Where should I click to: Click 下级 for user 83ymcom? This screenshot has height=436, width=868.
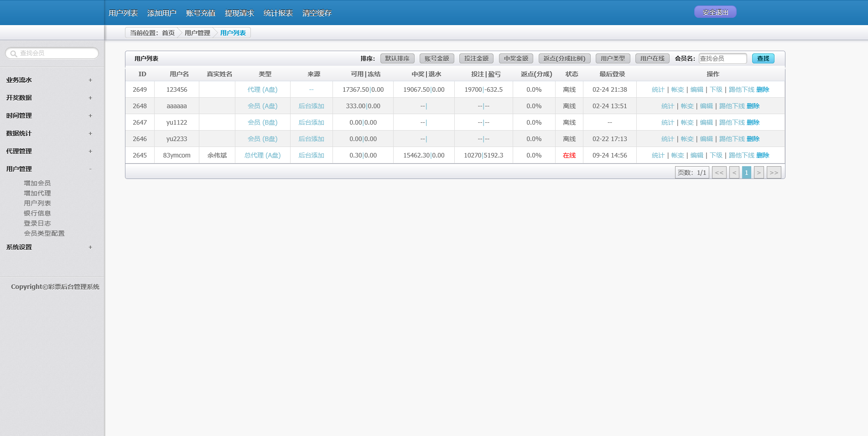click(716, 155)
